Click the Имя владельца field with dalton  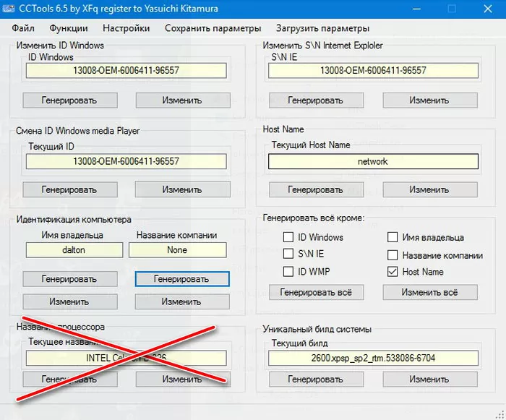coord(74,250)
